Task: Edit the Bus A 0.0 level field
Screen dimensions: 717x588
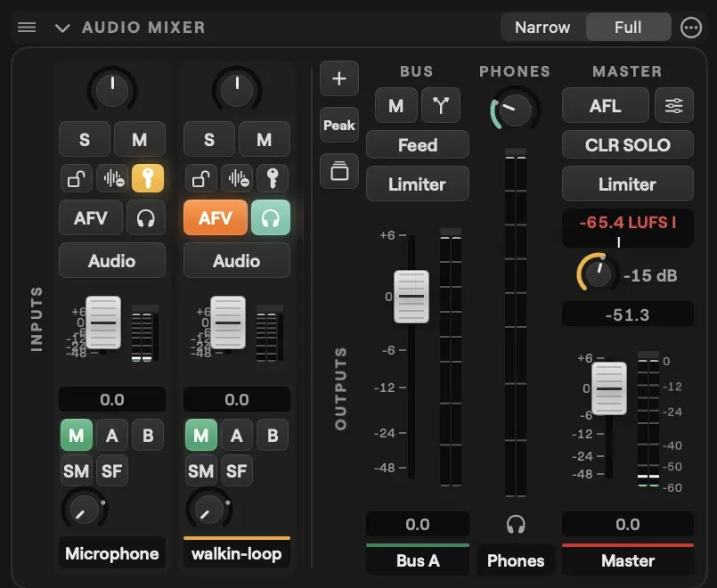Action: 418,524
